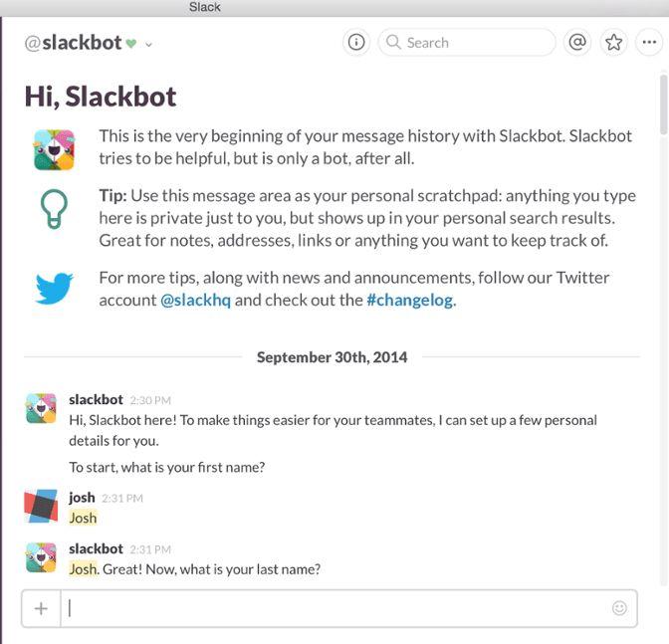Open the channel info details icon
Image resolution: width=669 pixels, height=644 pixels.
tap(355, 42)
